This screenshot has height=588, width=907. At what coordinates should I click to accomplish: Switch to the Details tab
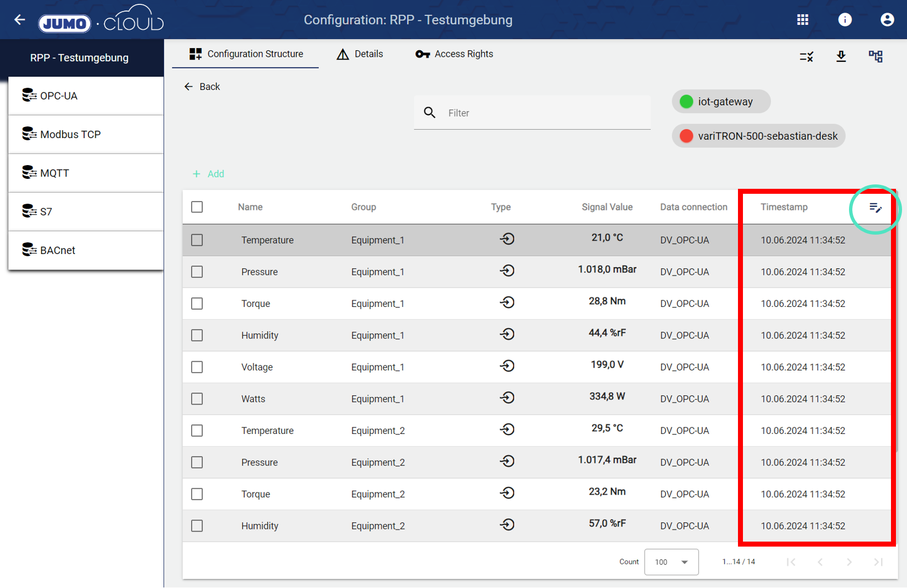[x=360, y=54]
